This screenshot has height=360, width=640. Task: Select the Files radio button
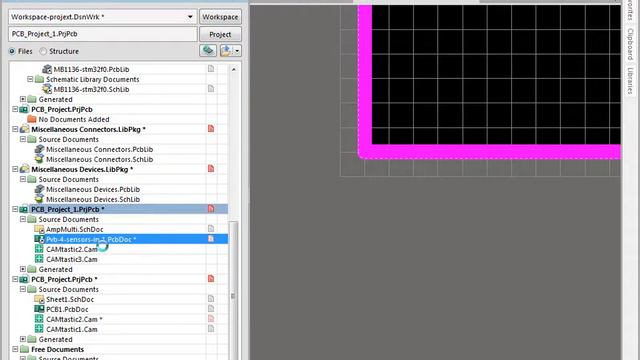pyautogui.click(x=12, y=51)
